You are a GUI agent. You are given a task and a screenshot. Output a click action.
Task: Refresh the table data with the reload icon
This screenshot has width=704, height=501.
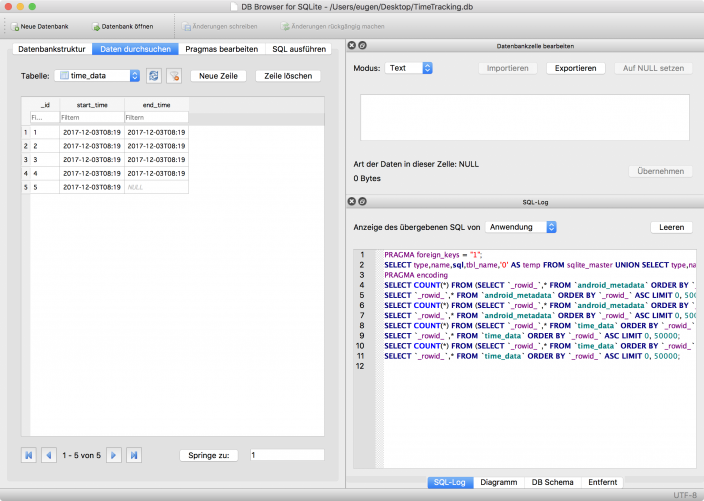(x=153, y=76)
